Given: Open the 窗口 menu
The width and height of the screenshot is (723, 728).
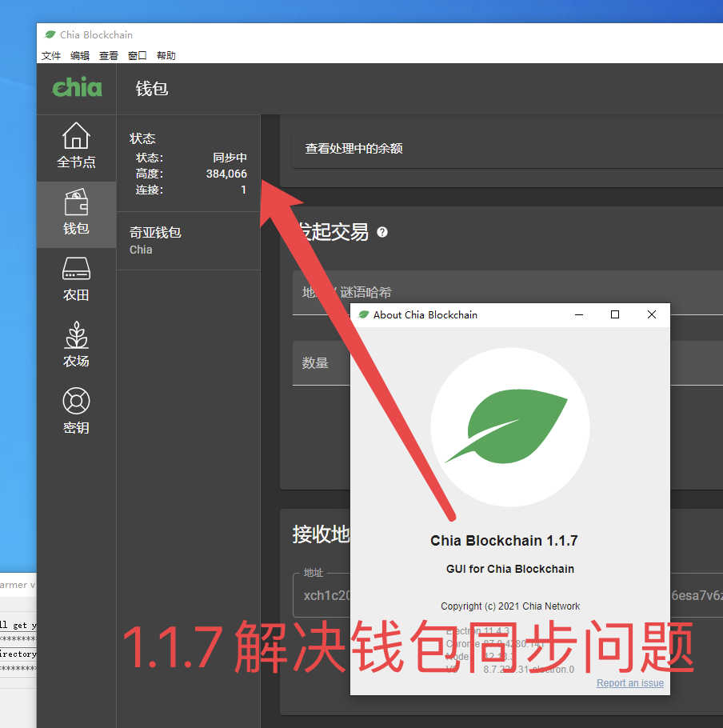Looking at the screenshot, I should 138,56.
